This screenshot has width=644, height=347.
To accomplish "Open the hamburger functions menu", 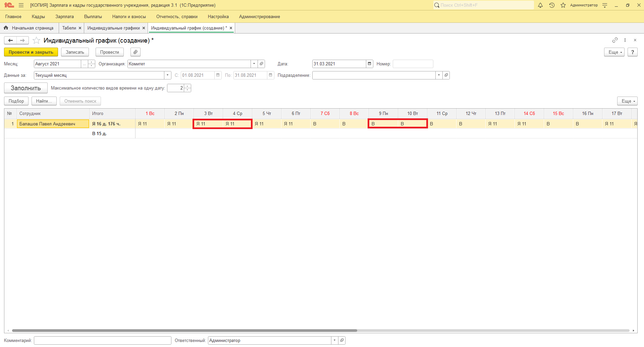I will 21,5.
